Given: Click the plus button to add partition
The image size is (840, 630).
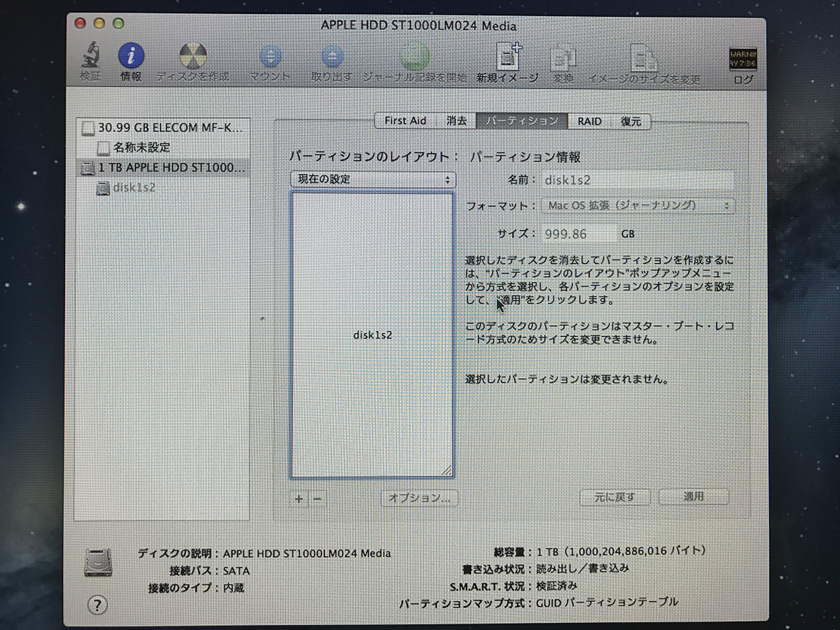Looking at the screenshot, I should [x=299, y=498].
